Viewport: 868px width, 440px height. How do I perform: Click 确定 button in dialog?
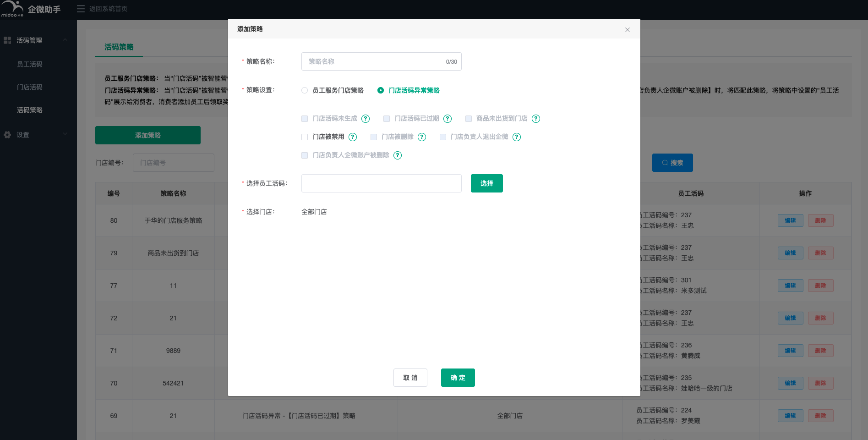458,378
